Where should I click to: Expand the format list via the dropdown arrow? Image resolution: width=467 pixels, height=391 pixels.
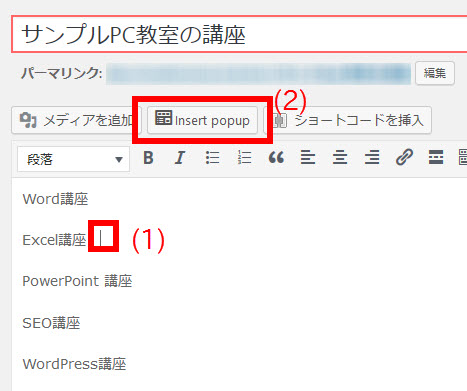point(119,160)
